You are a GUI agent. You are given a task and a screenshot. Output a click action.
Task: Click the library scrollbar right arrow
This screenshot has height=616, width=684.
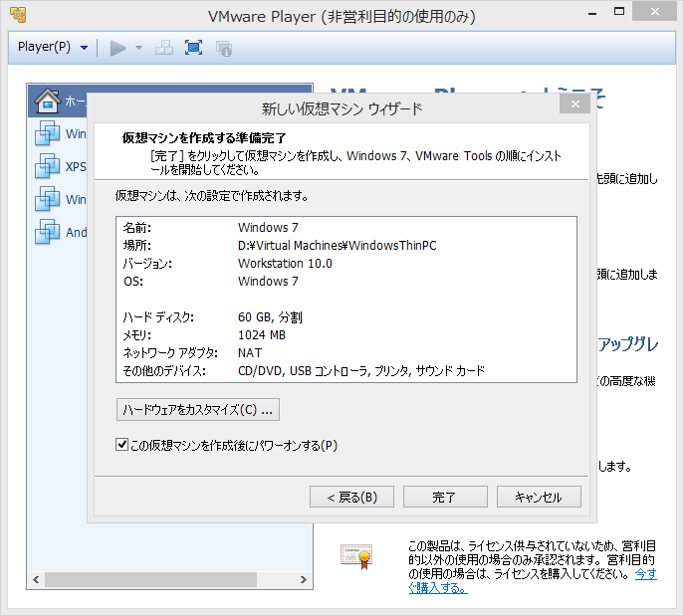pyautogui.click(x=304, y=579)
